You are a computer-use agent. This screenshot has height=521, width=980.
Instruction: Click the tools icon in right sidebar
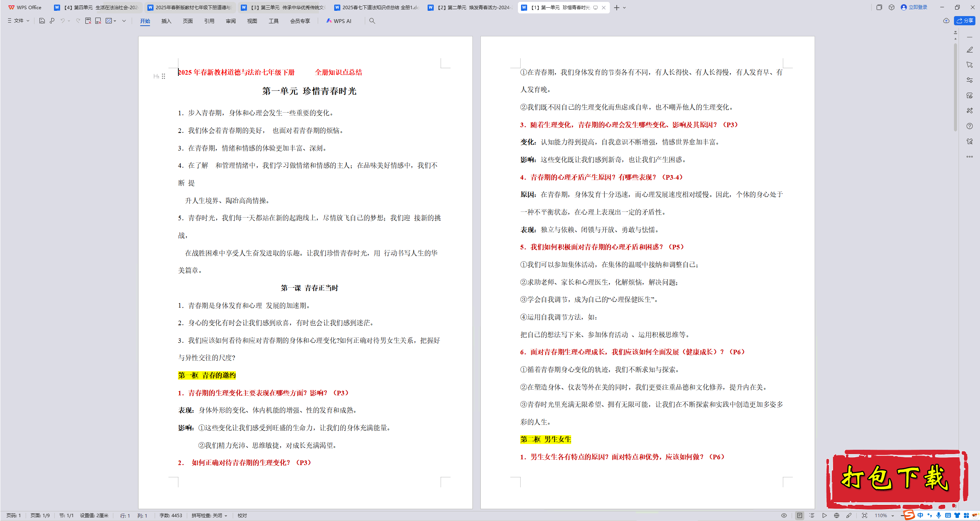coord(970,111)
